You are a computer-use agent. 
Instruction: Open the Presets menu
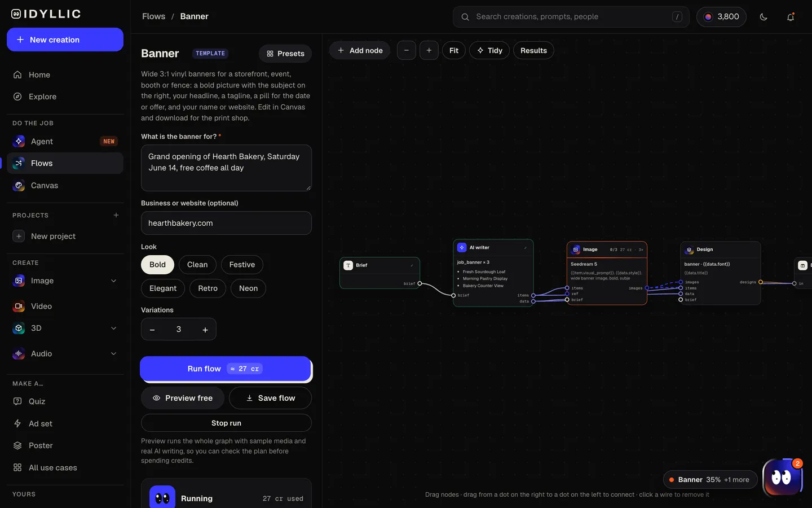[x=285, y=54]
